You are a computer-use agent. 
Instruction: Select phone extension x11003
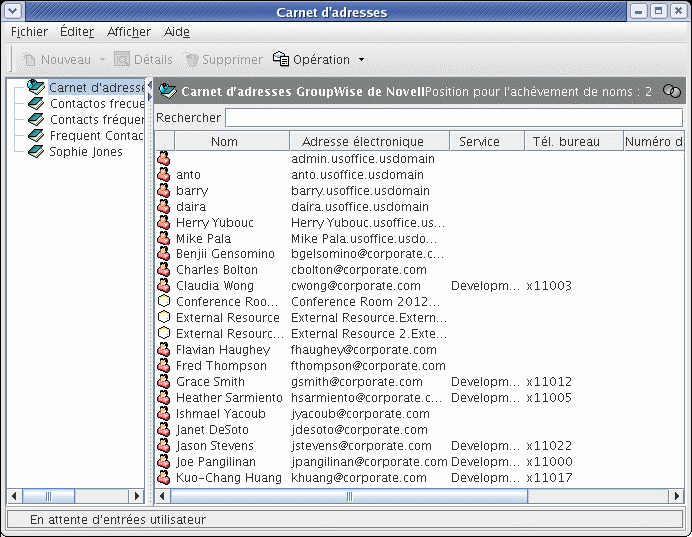click(x=549, y=285)
